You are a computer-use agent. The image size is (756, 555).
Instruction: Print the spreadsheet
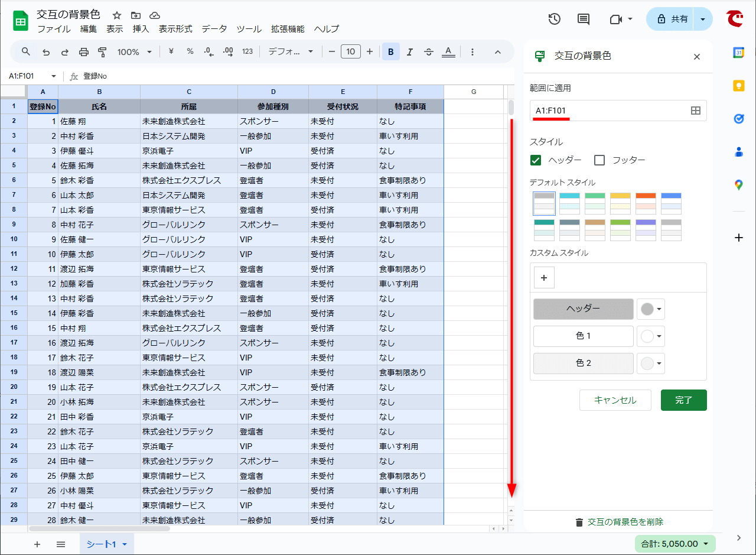(84, 52)
